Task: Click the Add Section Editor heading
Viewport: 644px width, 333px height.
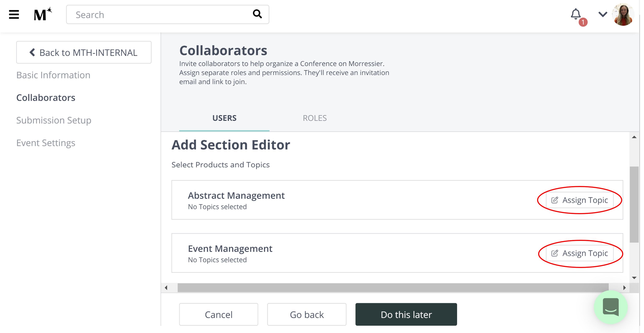Action: click(231, 145)
